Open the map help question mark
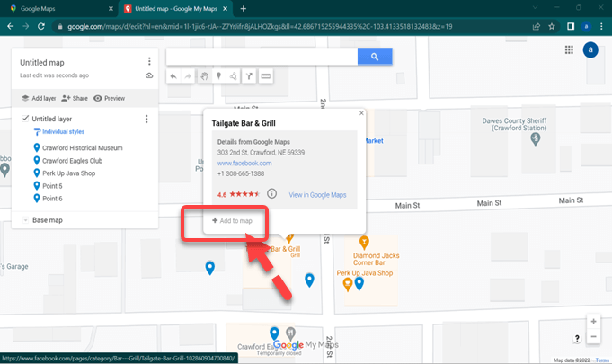Viewport: 612px width, 364px height. click(x=577, y=339)
